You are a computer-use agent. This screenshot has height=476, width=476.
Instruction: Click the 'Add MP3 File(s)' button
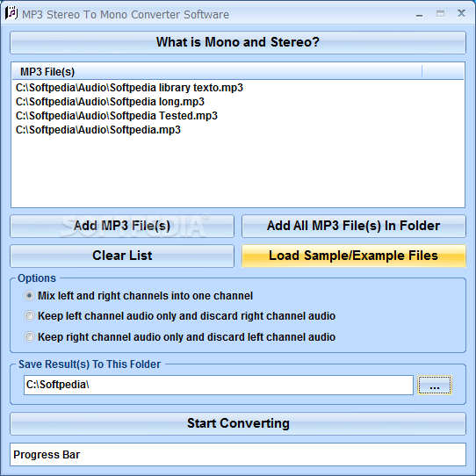point(122,226)
